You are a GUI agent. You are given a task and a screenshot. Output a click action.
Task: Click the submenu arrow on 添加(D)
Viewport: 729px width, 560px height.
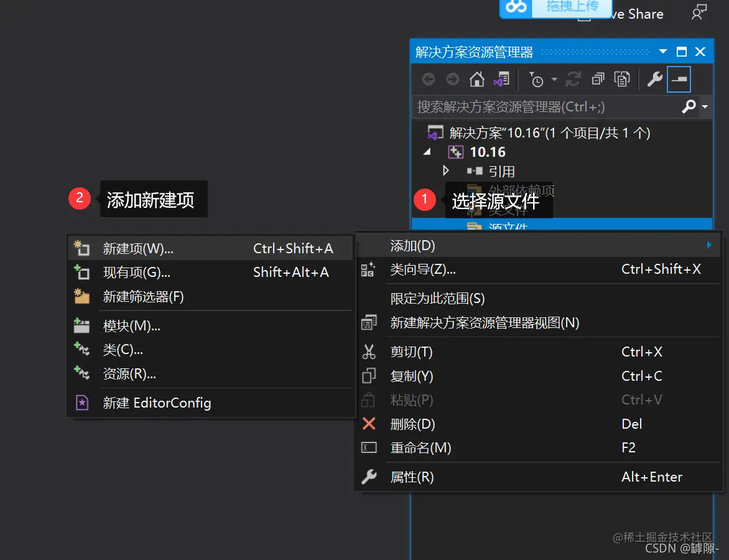click(x=709, y=245)
